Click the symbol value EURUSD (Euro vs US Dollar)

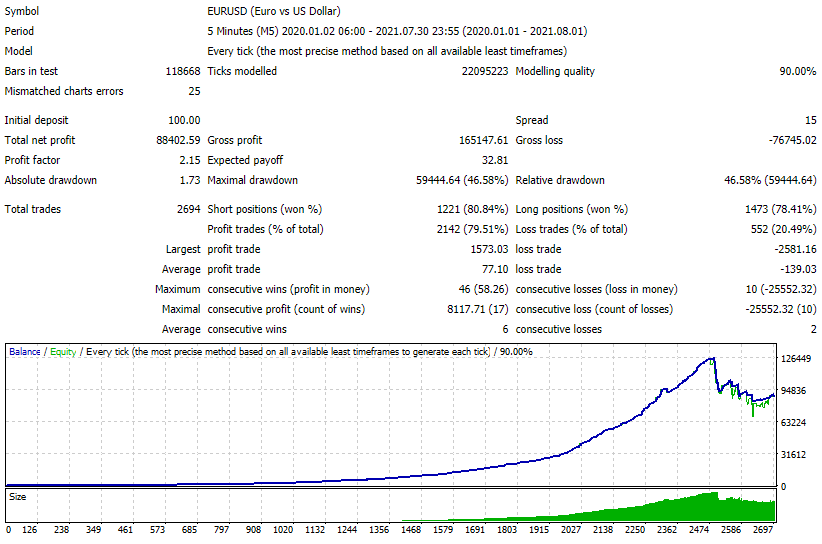click(274, 11)
